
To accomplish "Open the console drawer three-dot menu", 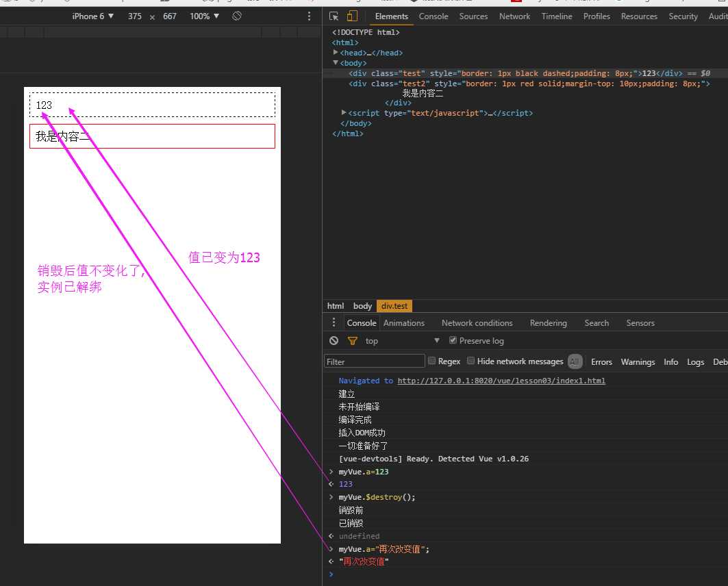I will [334, 322].
